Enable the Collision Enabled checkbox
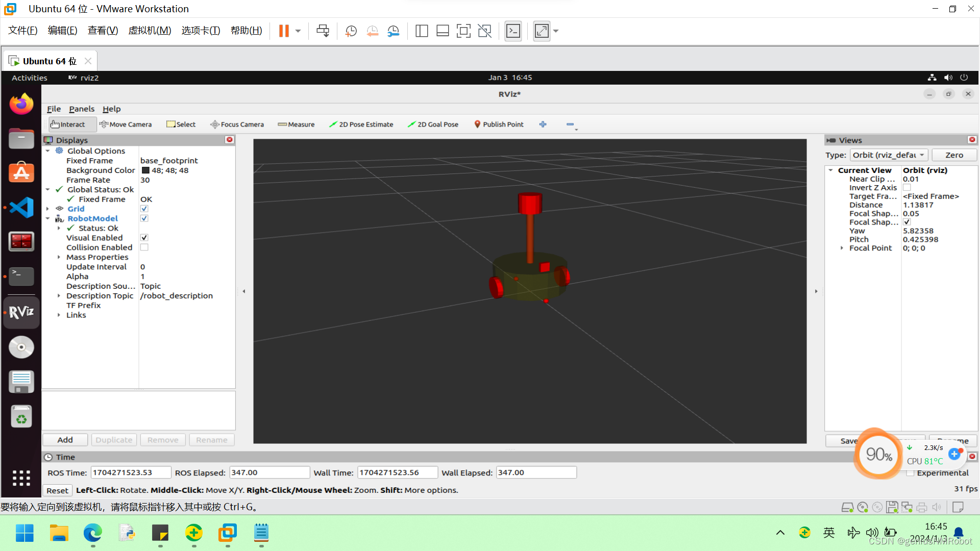The width and height of the screenshot is (980, 551). [x=144, y=247]
